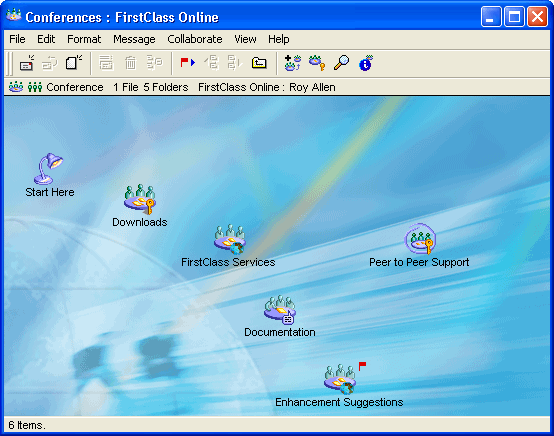Click the "Documentation" label
This screenshot has height=436, width=554.
pos(280,332)
